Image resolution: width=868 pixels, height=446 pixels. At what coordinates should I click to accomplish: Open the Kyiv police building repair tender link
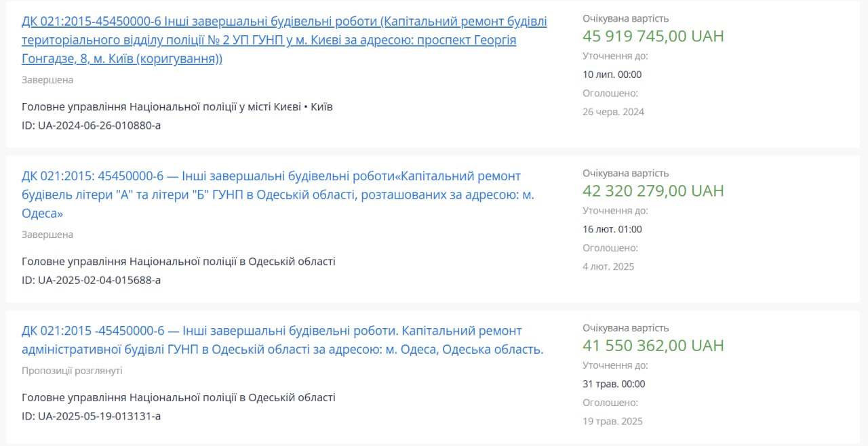tap(284, 40)
